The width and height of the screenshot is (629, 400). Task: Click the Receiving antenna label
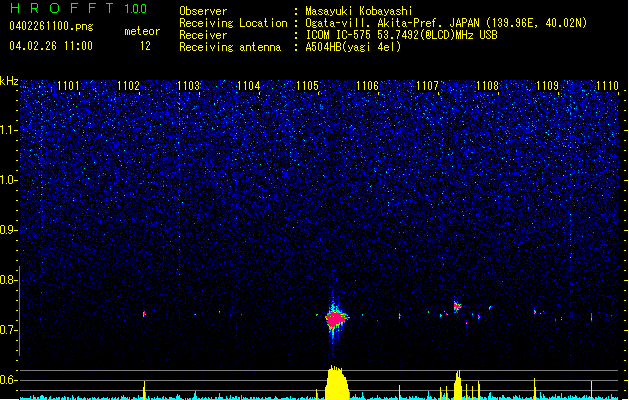pyautogui.click(x=230, y=47)
